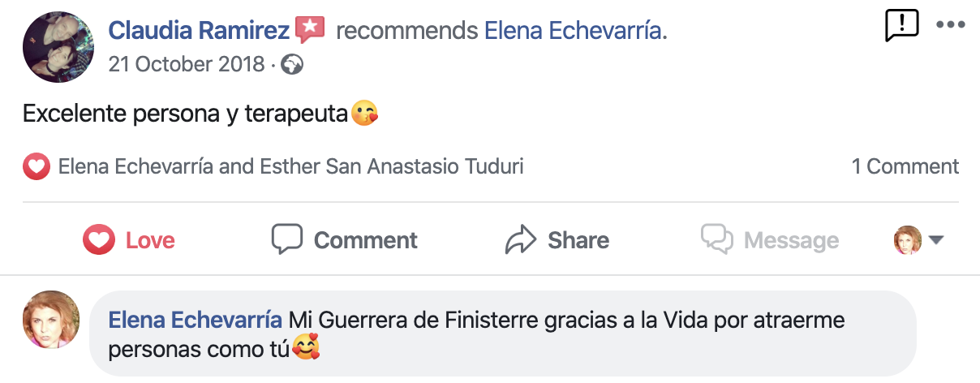
Task: Open Claudia Ramirez's profile name link
Action: coord(199,31)
